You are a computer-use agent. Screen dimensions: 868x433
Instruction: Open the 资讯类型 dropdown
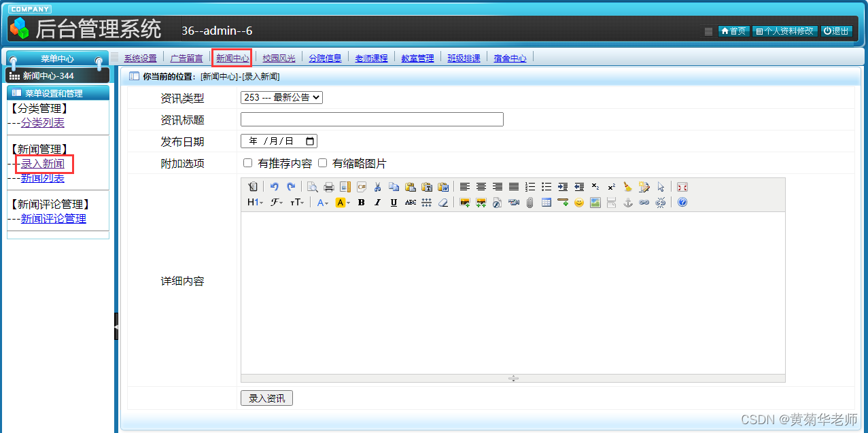281,97
